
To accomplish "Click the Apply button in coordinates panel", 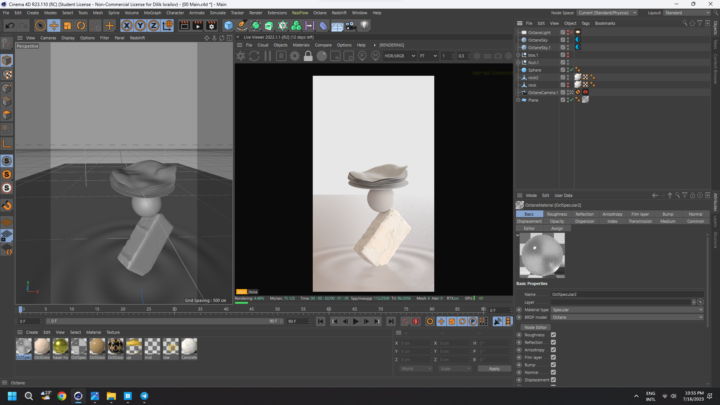I will click(494, 369).
